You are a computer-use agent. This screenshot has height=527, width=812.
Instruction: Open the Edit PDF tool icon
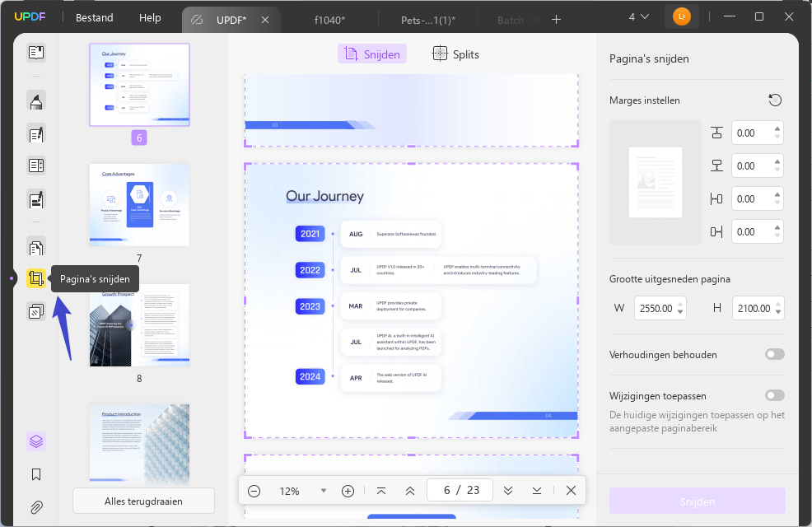(x=36, y=133)
